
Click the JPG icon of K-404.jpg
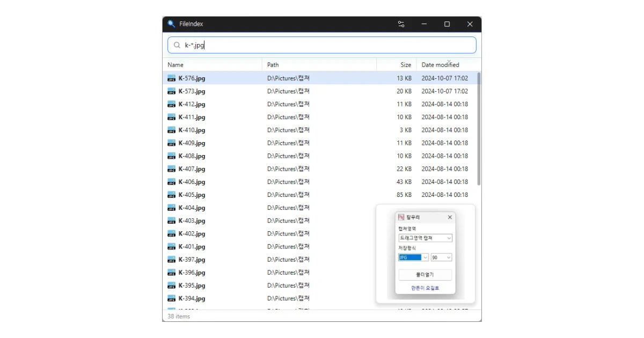tap(172, 208)
